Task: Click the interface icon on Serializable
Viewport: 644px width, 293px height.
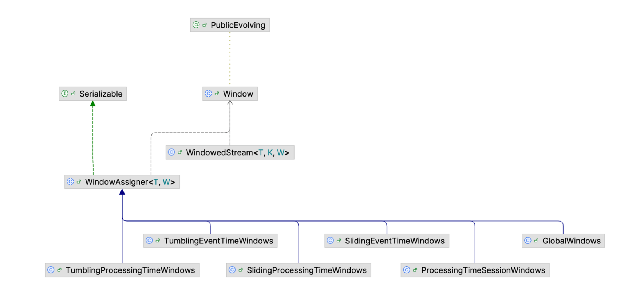Action: point(65,94)
